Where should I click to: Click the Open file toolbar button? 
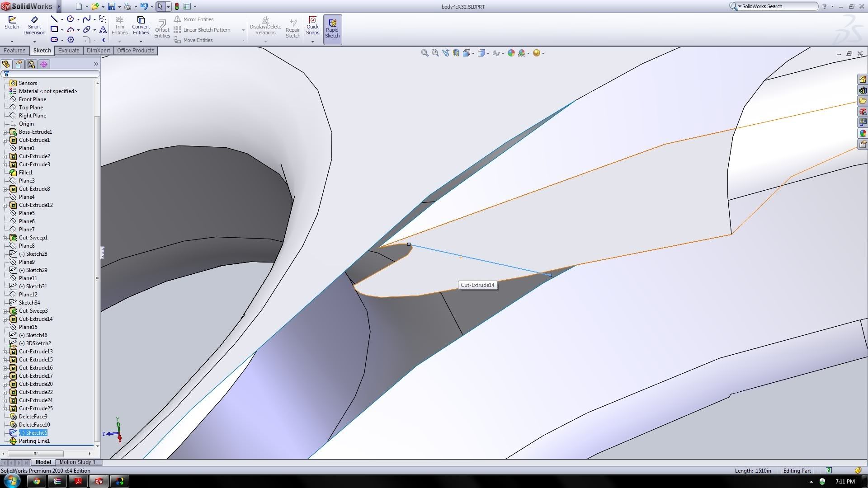click(95, 6)
